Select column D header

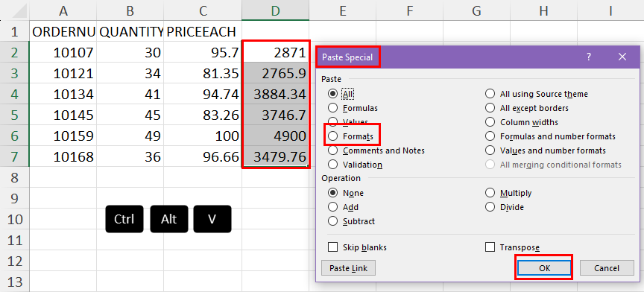coord(275,10)
